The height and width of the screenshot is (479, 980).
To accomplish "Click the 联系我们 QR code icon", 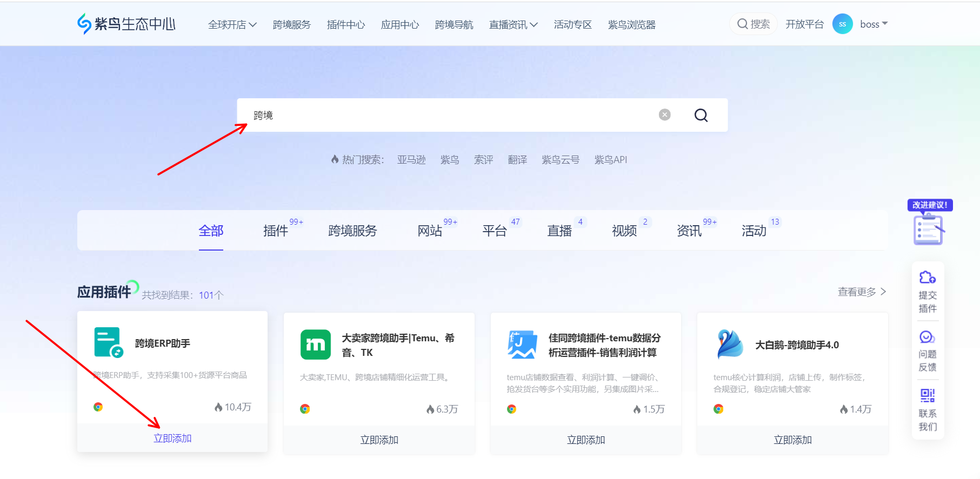I will point(928,396).
